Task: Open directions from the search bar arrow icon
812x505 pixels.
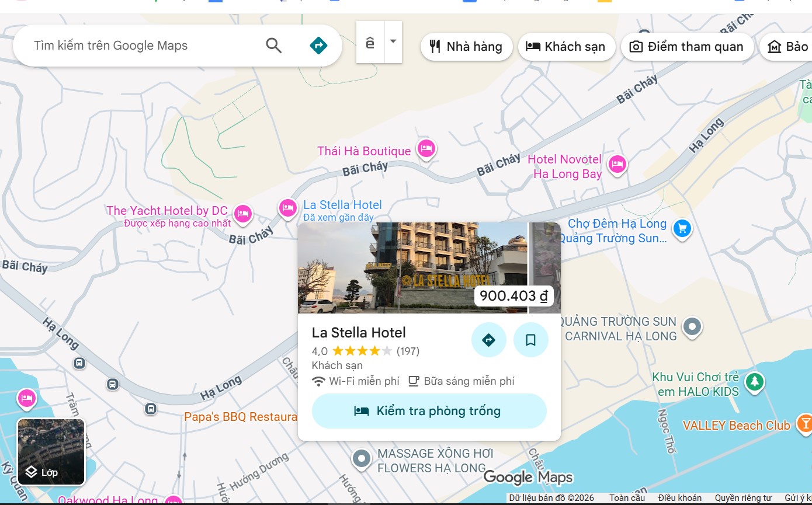Action: point(318,46)
